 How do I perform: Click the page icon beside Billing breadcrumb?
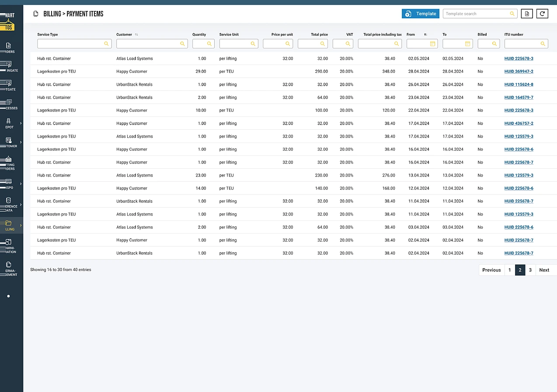[36, 14]
